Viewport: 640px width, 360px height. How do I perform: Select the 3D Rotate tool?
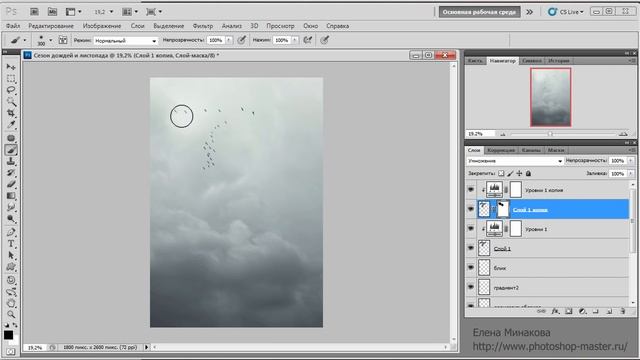11,280
